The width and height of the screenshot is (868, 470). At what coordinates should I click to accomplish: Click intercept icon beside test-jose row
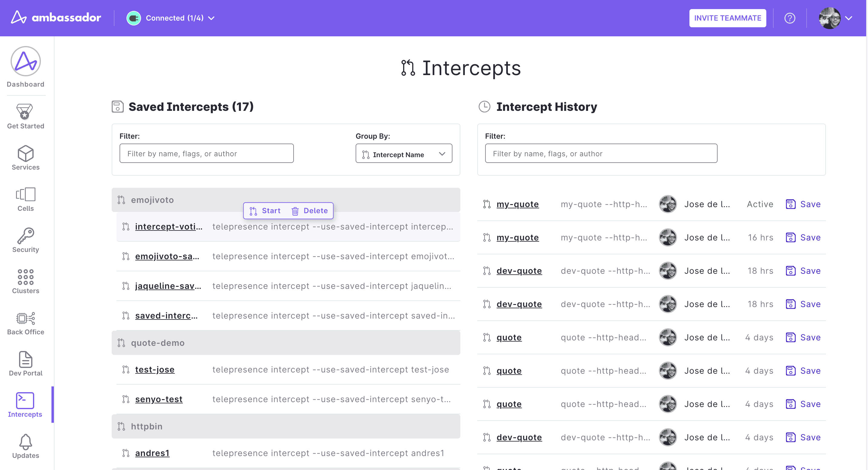point(126,369)
